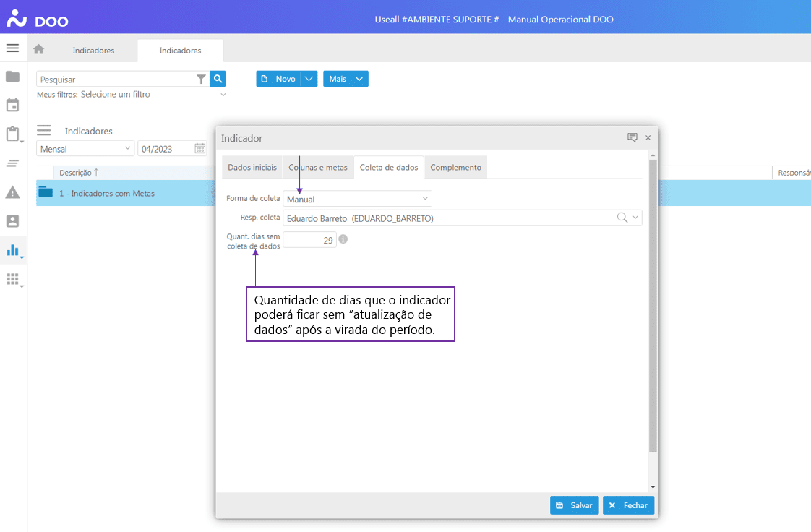Expand the Forma de coleta dropdown
Image resolution: width=811 pixels, height=532 pixels.
point(425,199)
